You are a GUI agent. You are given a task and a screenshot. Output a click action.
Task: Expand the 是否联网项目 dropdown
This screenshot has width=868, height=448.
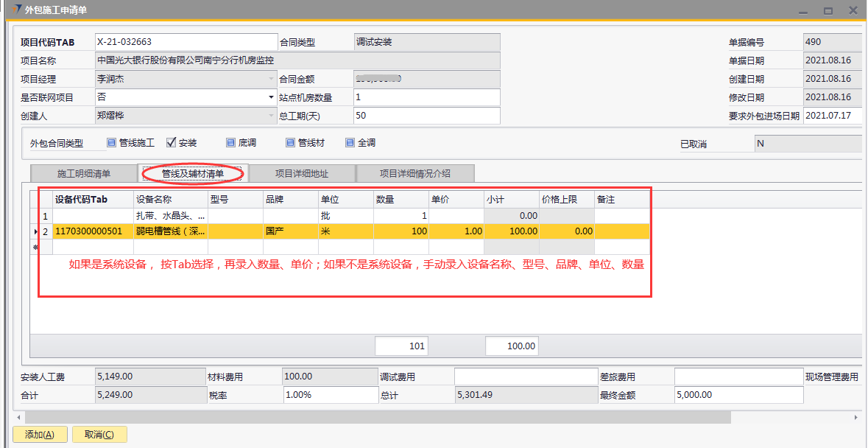pyautogui.click(x=270, y=97)
